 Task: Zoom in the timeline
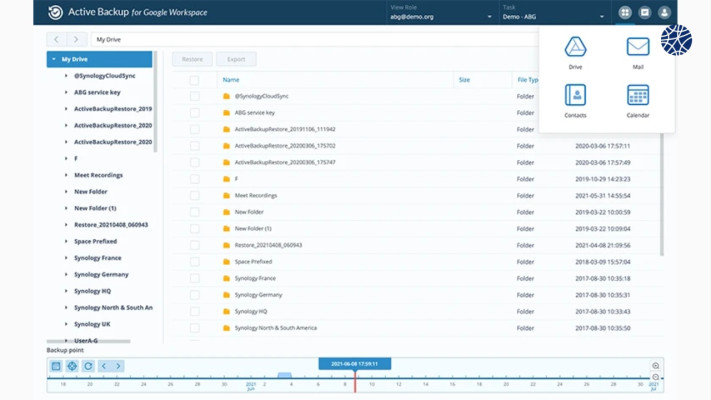tap(656, 366)
